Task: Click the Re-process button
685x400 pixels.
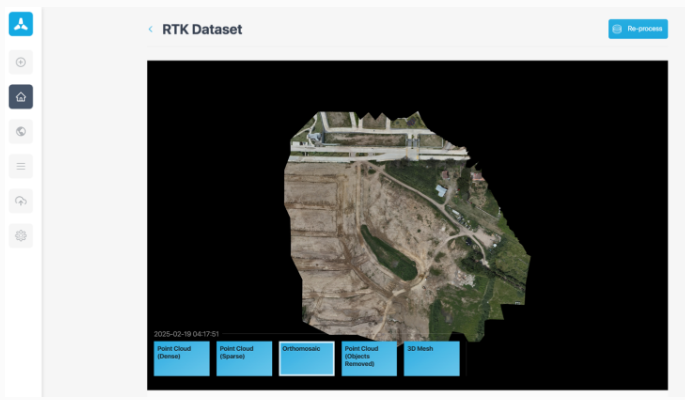Action: 638,29
